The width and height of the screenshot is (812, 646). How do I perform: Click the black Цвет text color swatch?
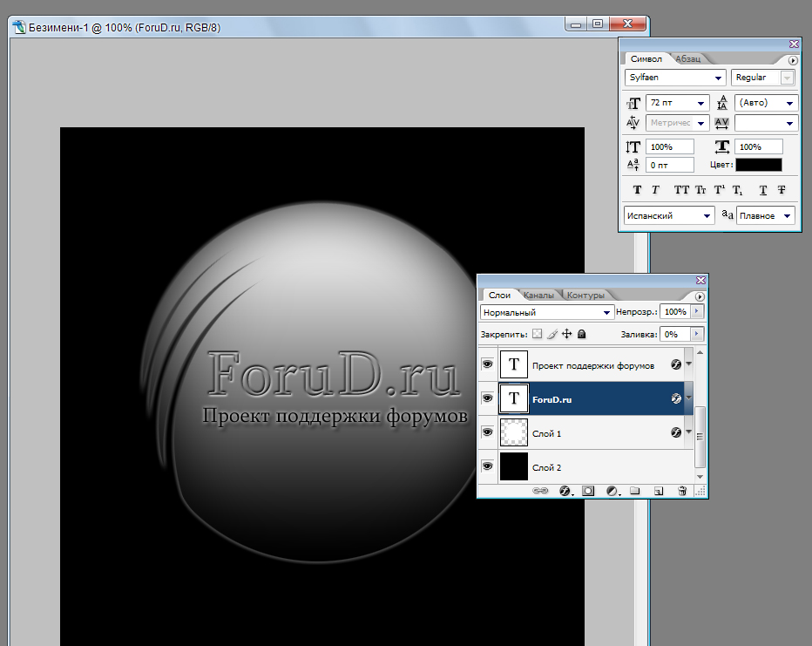point(758,164)
